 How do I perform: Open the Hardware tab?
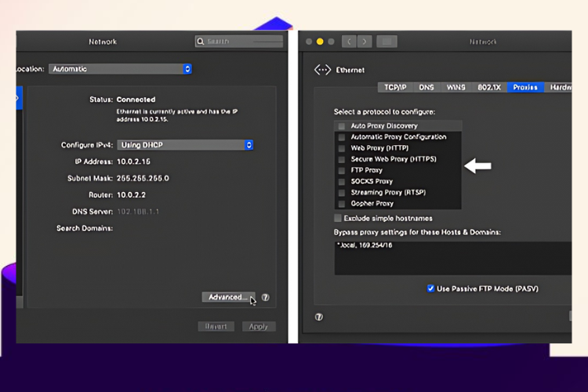point(558,87)
